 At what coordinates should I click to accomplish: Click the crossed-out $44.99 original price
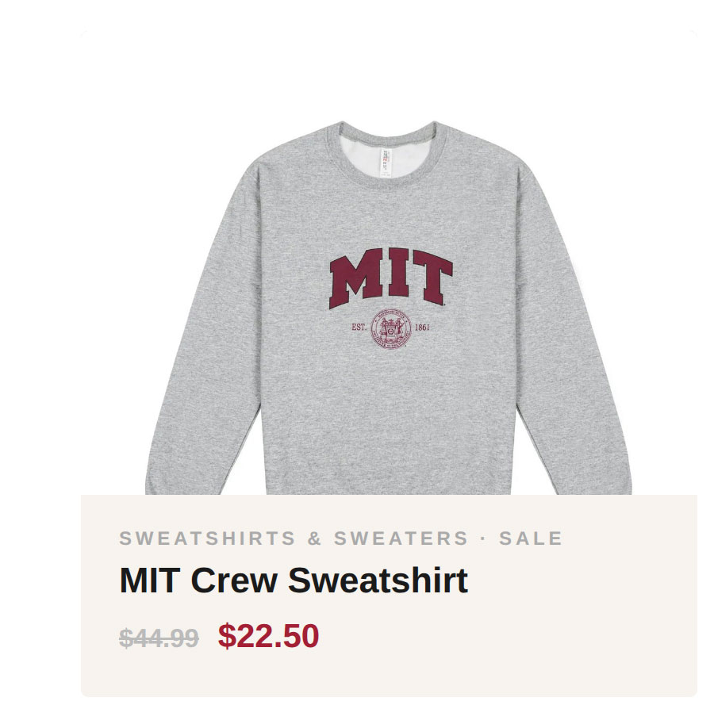click(x=159, y=638)
